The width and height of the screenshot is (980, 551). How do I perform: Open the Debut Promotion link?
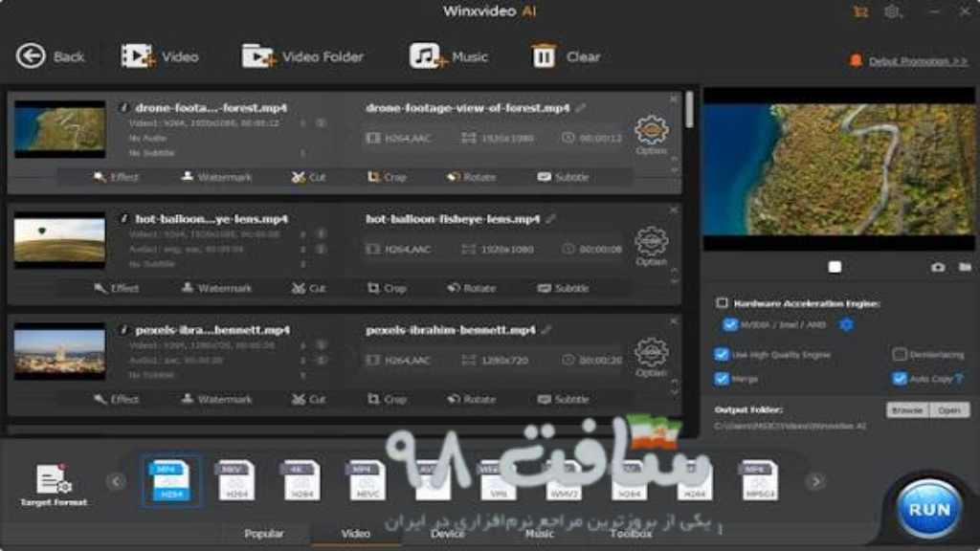tap(918, 61)
